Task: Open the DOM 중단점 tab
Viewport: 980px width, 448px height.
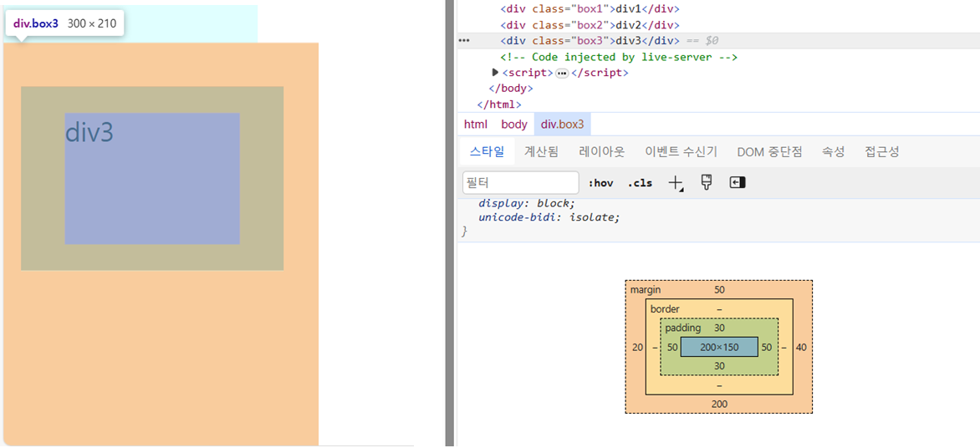Action: click(770, 151)
